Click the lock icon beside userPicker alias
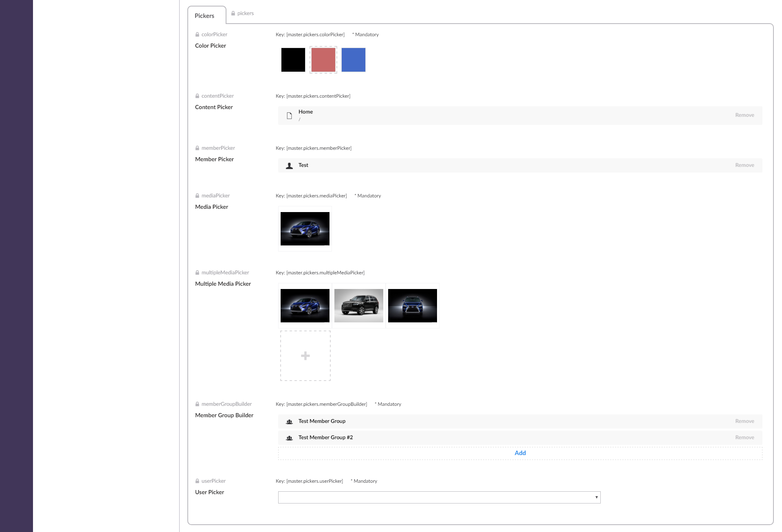This screenshot has width=782, height=532. [x=197, y=481]
